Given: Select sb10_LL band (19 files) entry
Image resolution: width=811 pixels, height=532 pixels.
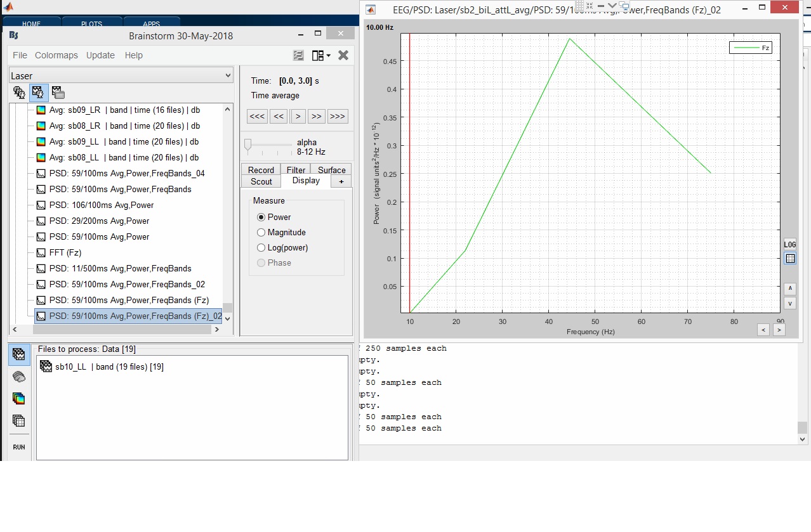Looking at the screenshot, I should tap(102, 367).
